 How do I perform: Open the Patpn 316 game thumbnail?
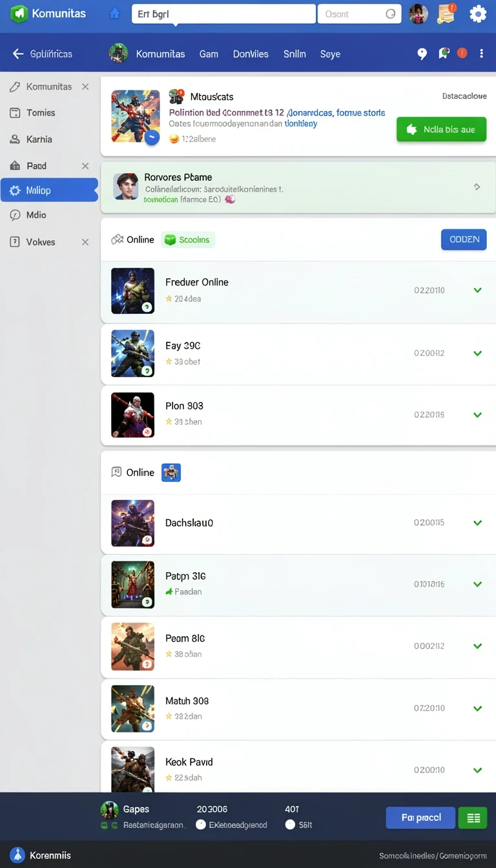(133, 584)
